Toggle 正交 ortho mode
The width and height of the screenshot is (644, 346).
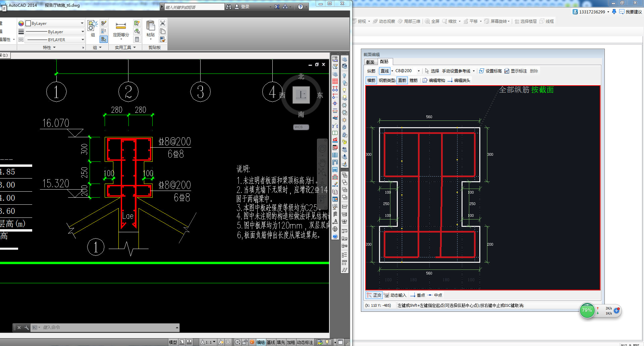[x=374, y=295]
